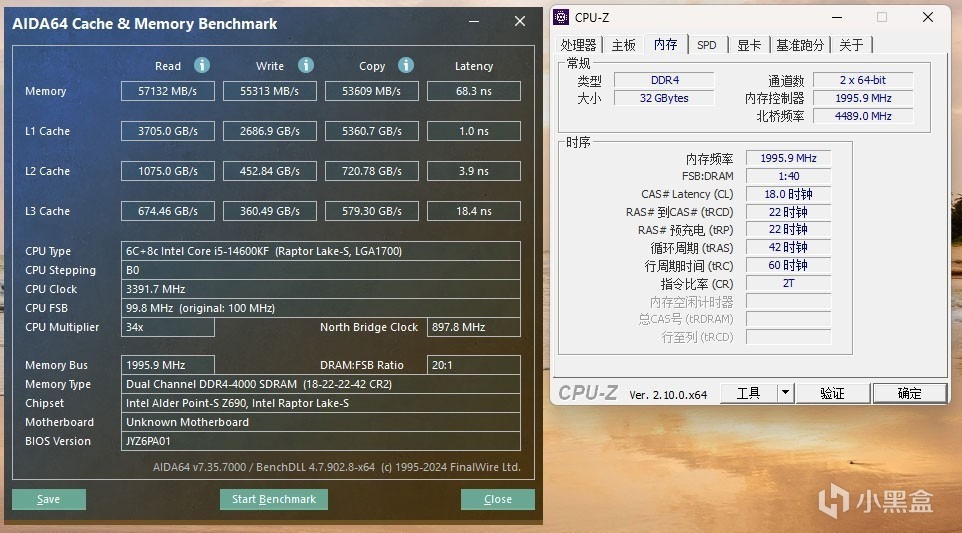Viewport: 962px width, 533px height.
Task: Open the 工具 dropdown arrow in CPU-Z
Action: pos(785,393)
